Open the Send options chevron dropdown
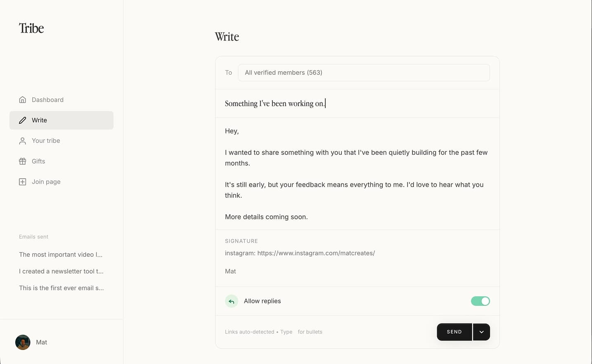592x364 pixels. pos(481,332)
